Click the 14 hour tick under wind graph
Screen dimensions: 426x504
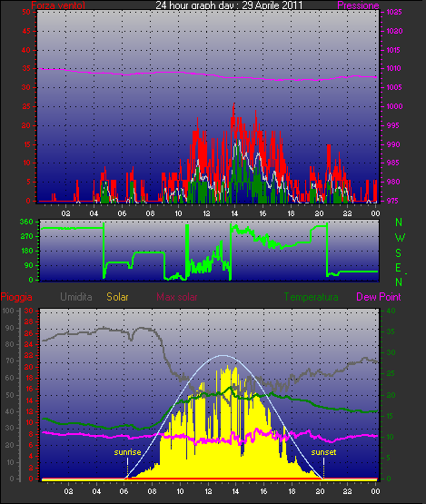click(x=234, y=213)
